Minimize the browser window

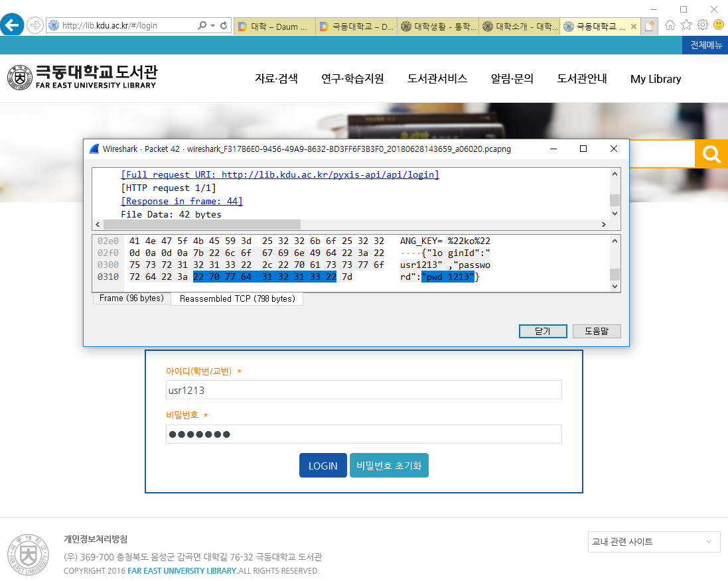coord(653,9)
